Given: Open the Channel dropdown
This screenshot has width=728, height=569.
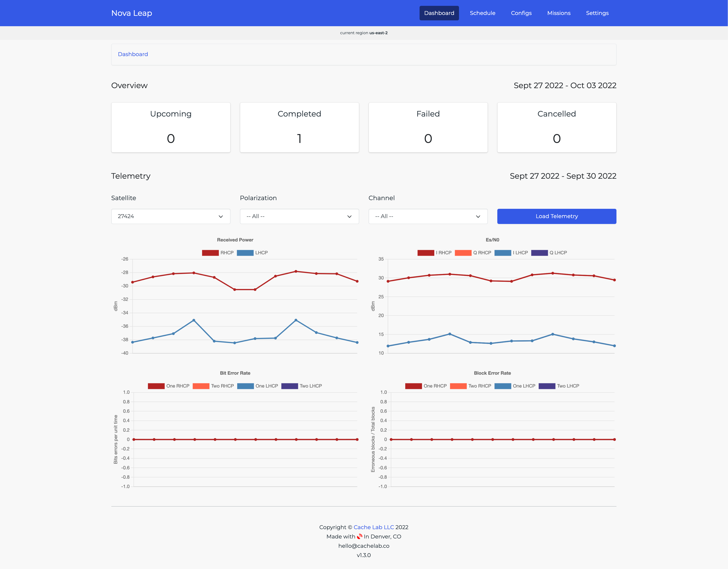Looking at the screenshot, I should [x=428, y=216].
